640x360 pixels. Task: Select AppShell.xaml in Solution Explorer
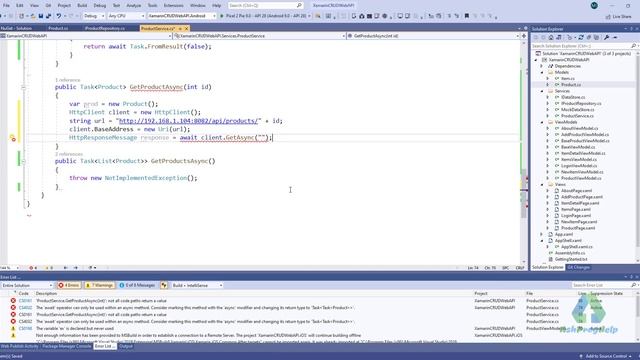point(568,240)
